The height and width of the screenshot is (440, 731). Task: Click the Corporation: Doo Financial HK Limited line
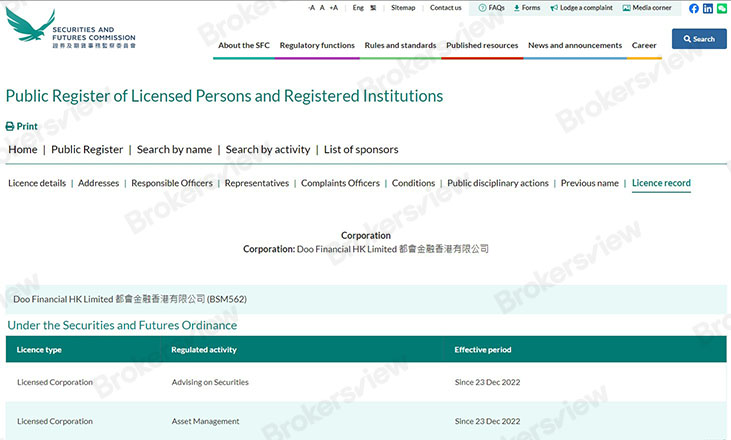[366, 249]
